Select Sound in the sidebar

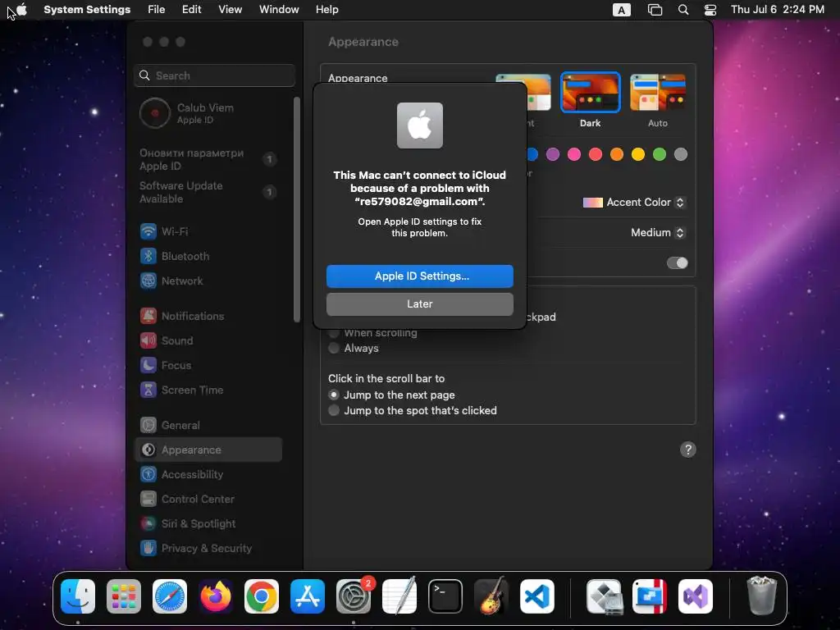(x=208, y=340)
